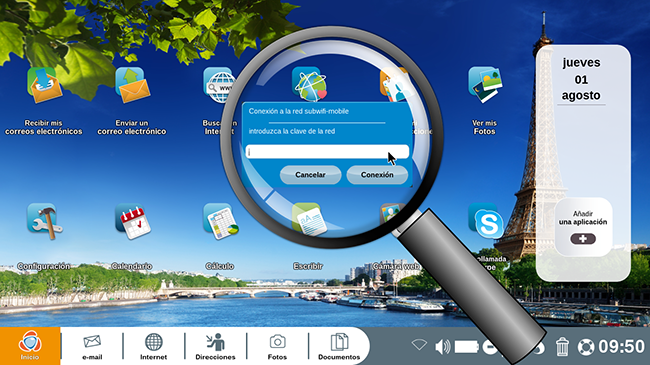Image resolution: width=650 pixels, height=365 pixels.
Task: Open the Escribir document icon
Action: [x=309, y=219]
